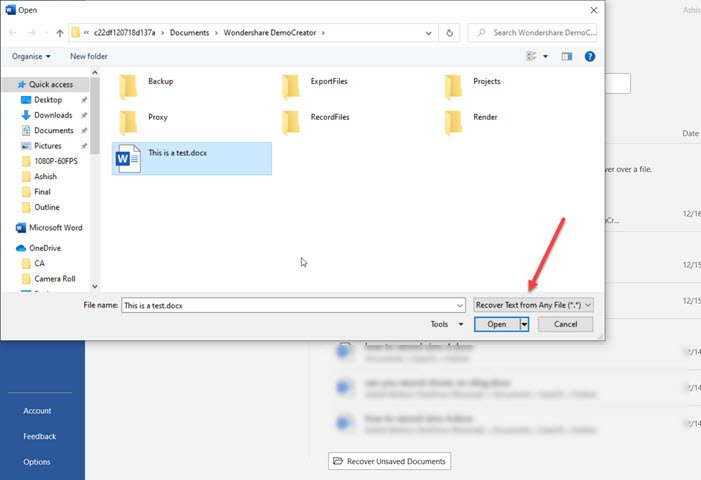This screenshot has width=701, height=480.
Task: Open Pictures in navigation pane
Action: point(47,146)
